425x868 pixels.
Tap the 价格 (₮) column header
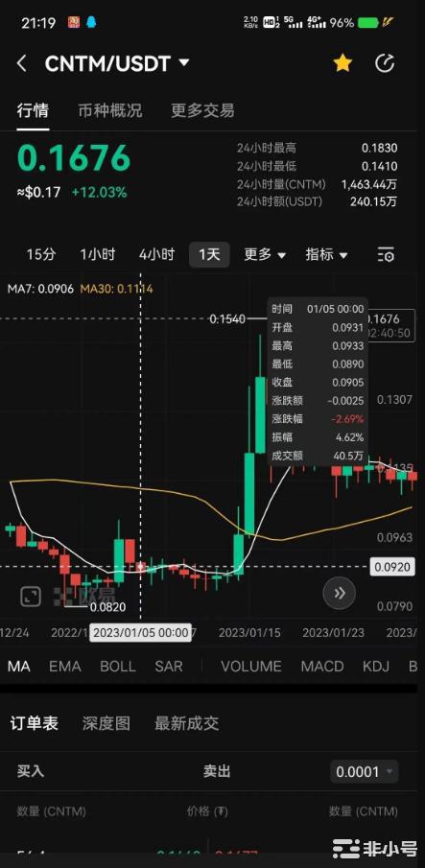click(207, 811)
